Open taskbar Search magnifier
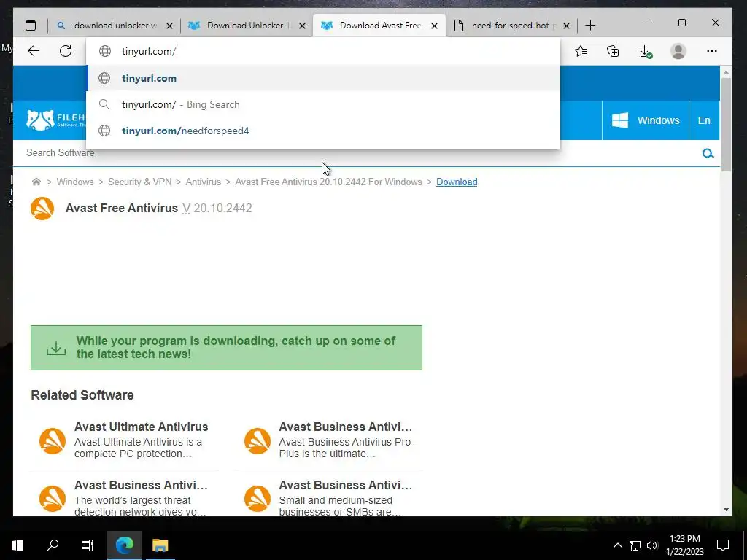Image resolution: width=747 pixels, height=560 pixels. tap(53, 545)
